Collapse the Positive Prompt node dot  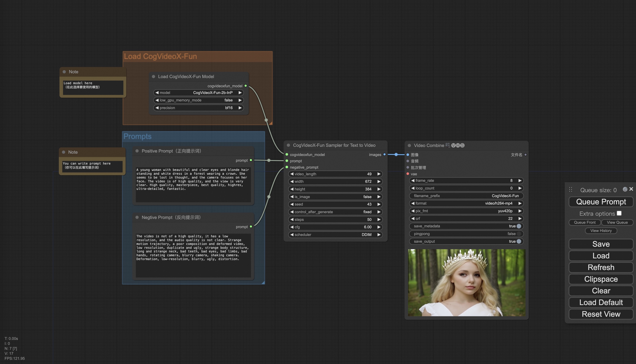click(137, 151)
